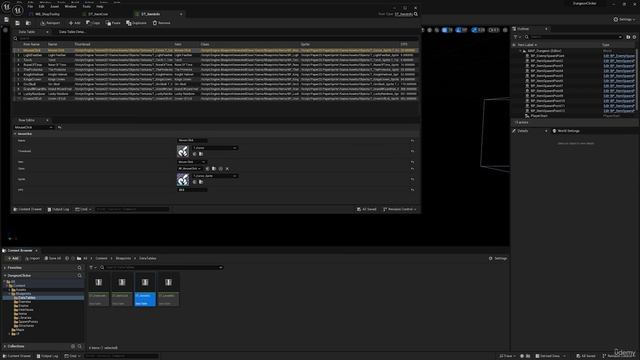Image resolution: width=640 pixels, height=360 pixels.
Task: Click the Duplicate button in data table toolbar
Action: click(136, 23)
